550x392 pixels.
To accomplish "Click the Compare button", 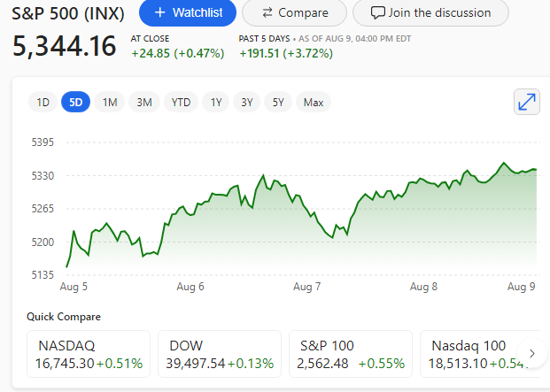I will 295,13.
